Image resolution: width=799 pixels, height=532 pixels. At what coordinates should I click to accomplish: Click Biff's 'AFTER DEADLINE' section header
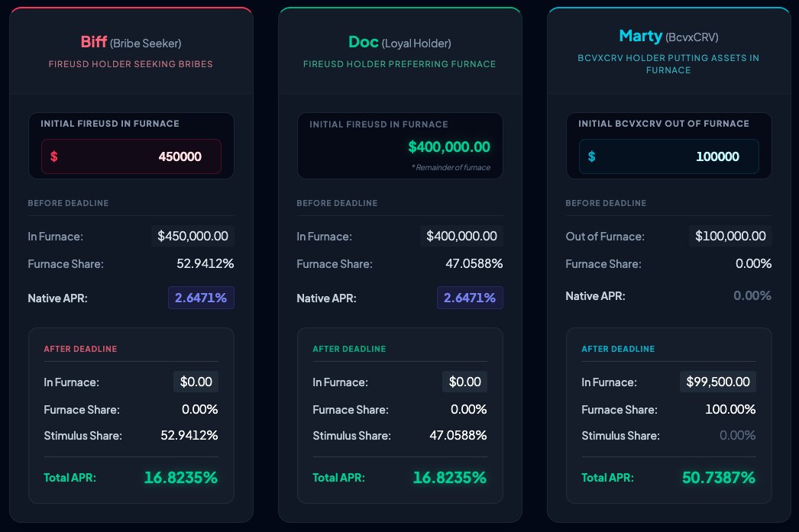click(80, 349)
